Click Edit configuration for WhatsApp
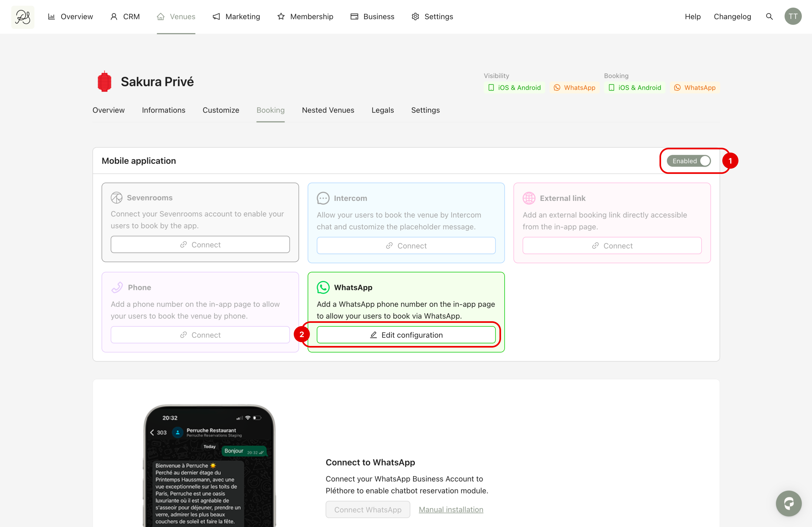The image size is (812, 527). [x=406, y=335]
